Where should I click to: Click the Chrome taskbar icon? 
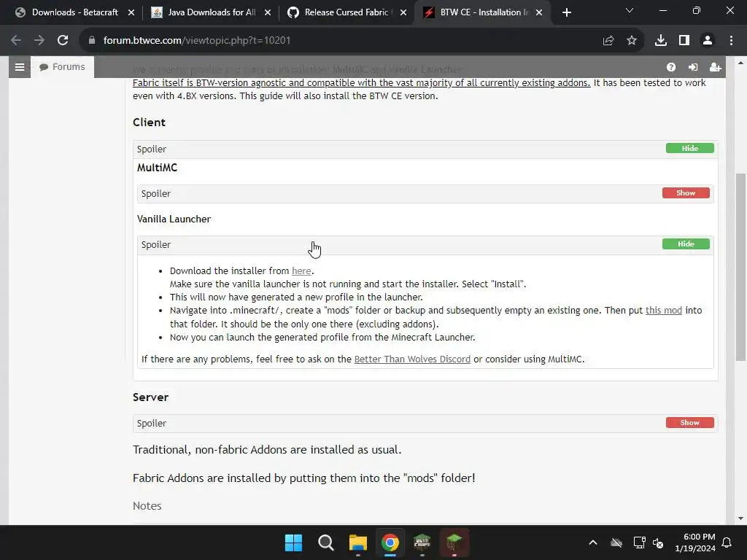click(390, 542)
